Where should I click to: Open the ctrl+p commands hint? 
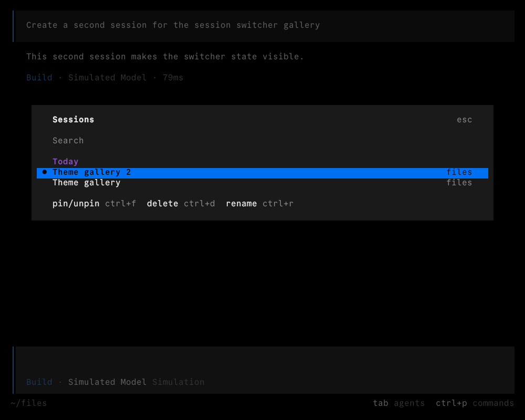point(475,403)
